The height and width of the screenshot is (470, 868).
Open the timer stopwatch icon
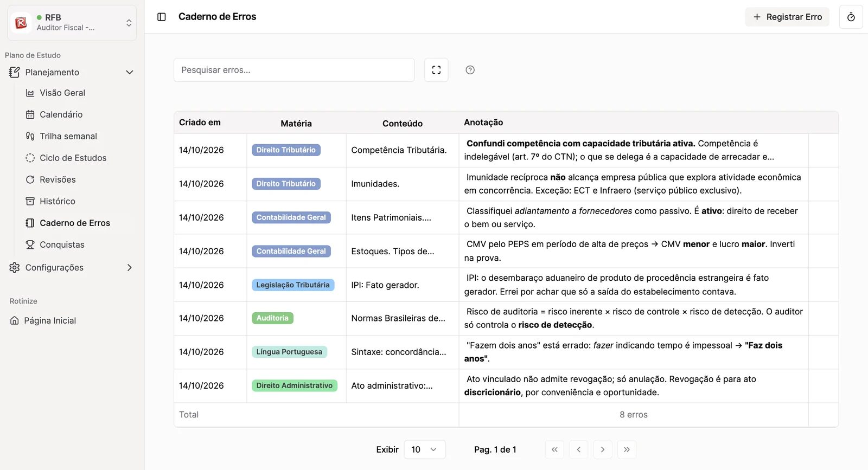[x=851, y=17]
